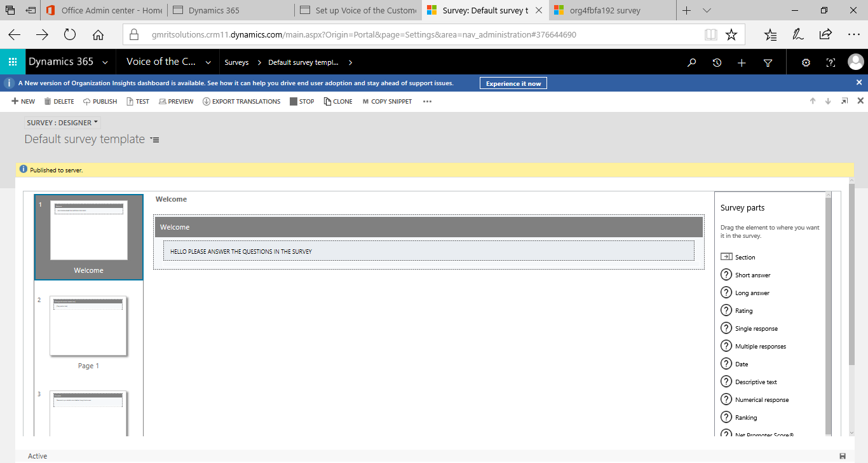Click NEW in the command bar
Screen dimensions: 868x463
point(24,101)
